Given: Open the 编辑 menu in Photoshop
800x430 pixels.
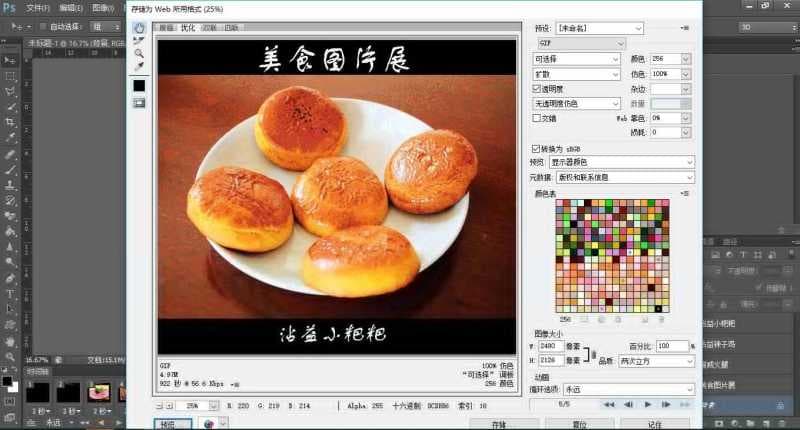Looking at the screenshot, I should click(71, 8).
